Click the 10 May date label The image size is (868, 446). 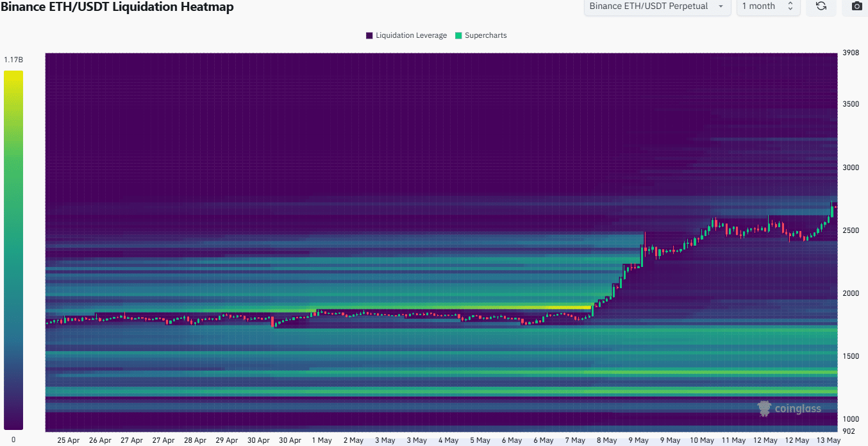point(702,440)
